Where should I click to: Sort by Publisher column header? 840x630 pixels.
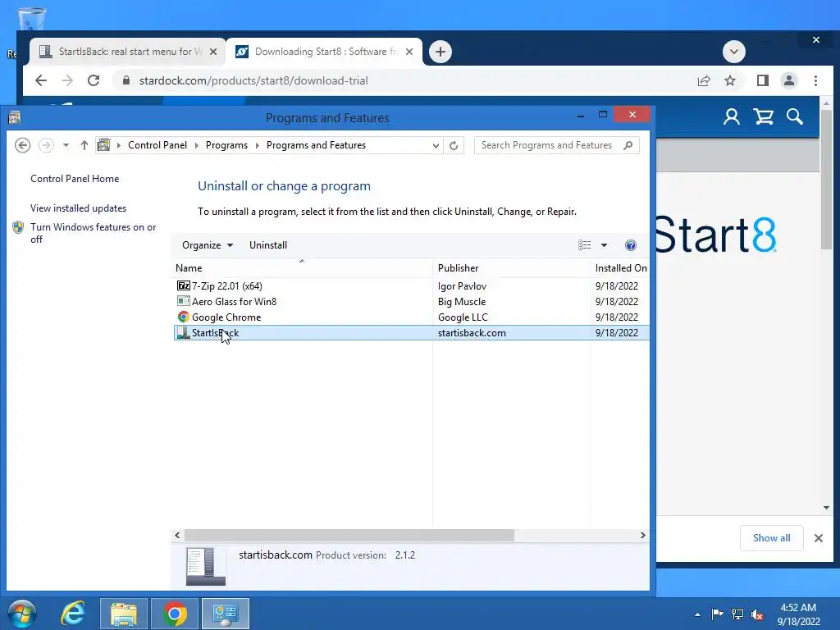tap(511, 268)
